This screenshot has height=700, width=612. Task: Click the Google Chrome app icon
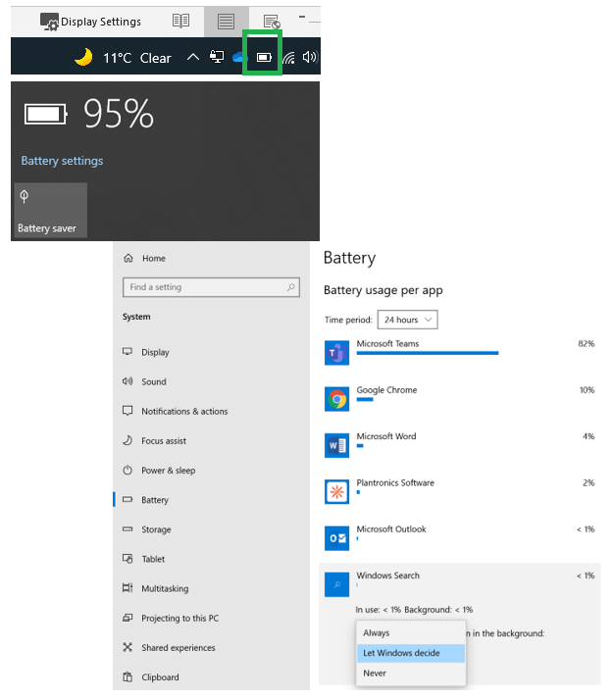pos(336,399)
